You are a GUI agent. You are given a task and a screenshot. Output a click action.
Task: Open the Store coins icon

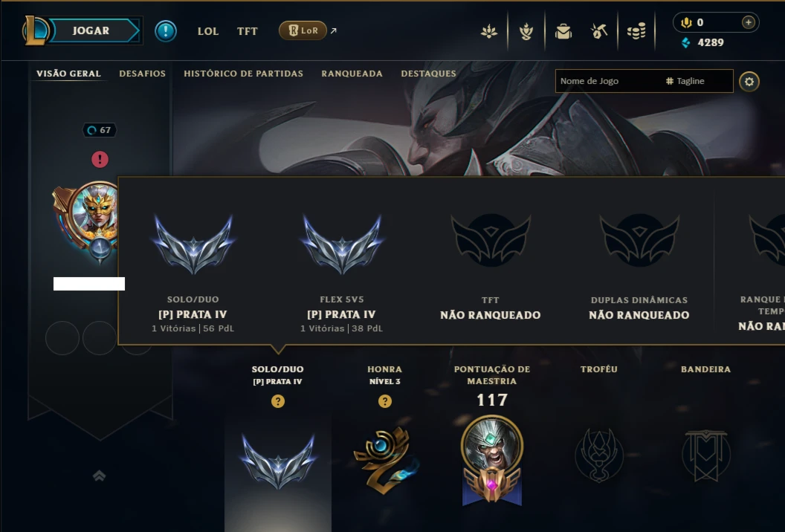click(x=636, y=31)
